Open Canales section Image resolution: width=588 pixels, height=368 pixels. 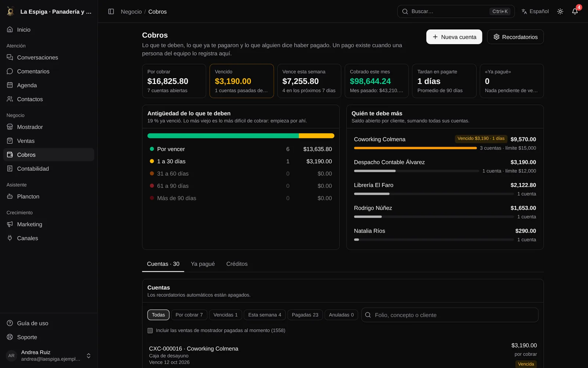[49, 238]
